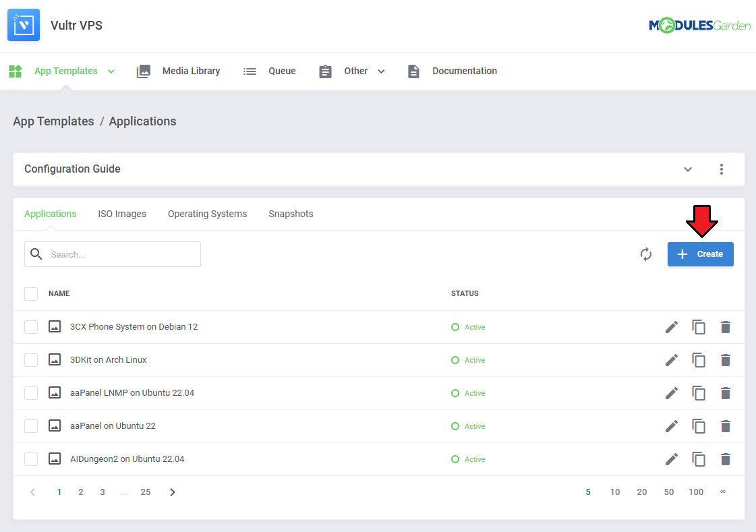Click the App Templates grid icon
Viewport: 756px width, 532px height.
16,71
